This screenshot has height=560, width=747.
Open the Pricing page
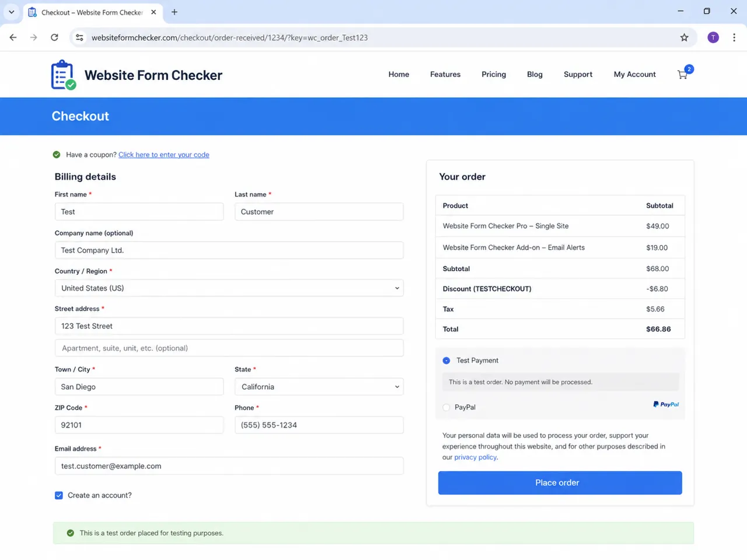tap(494, 74)
